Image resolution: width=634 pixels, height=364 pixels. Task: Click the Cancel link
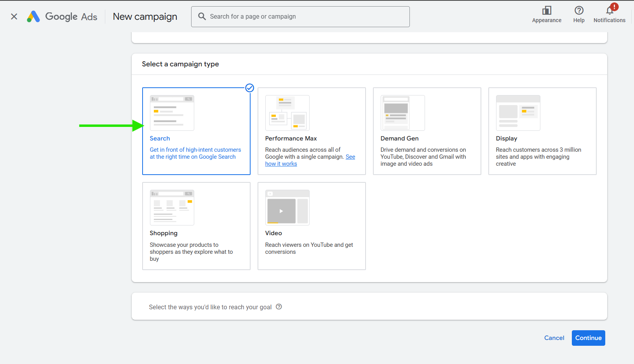[554, 338]
